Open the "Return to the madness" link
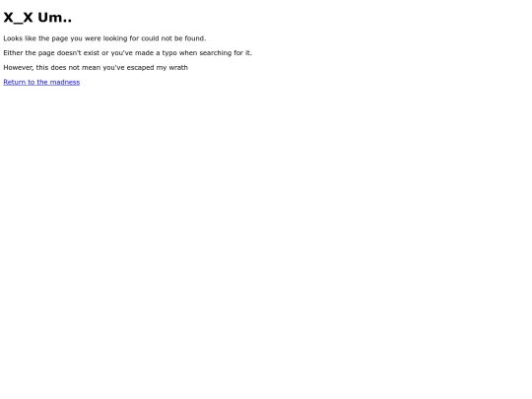The height and width of the screenshot is (399, 532). pyautogui.click(x=41, y=82)
